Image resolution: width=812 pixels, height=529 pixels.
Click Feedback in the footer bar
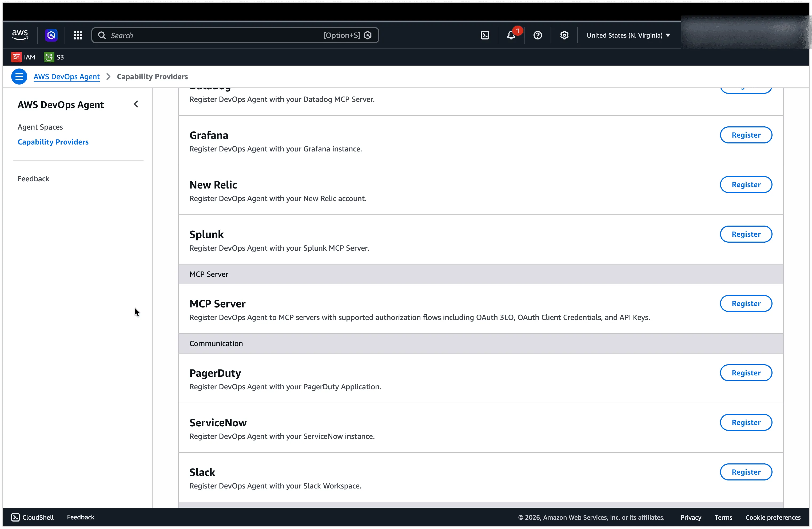[81, 517]
